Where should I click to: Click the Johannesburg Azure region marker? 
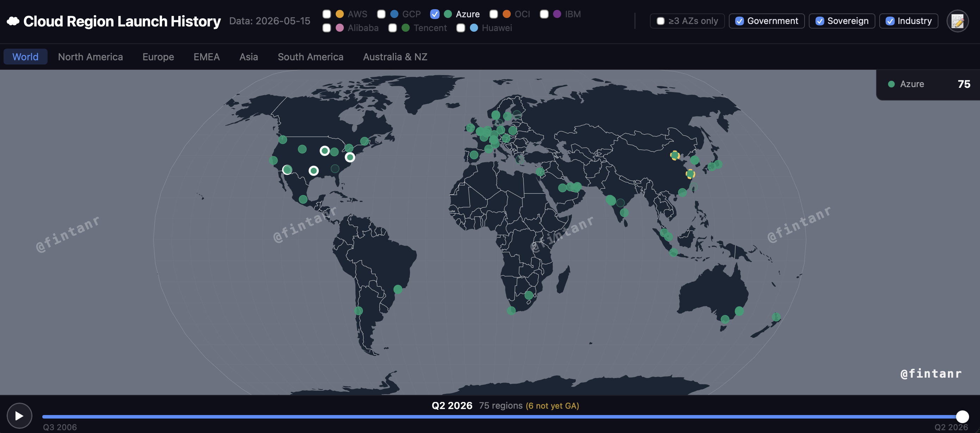point(529,295)
